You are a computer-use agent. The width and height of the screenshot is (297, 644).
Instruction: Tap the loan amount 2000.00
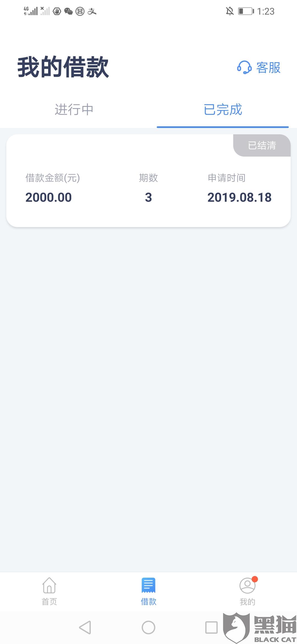[x=49, y=197]
